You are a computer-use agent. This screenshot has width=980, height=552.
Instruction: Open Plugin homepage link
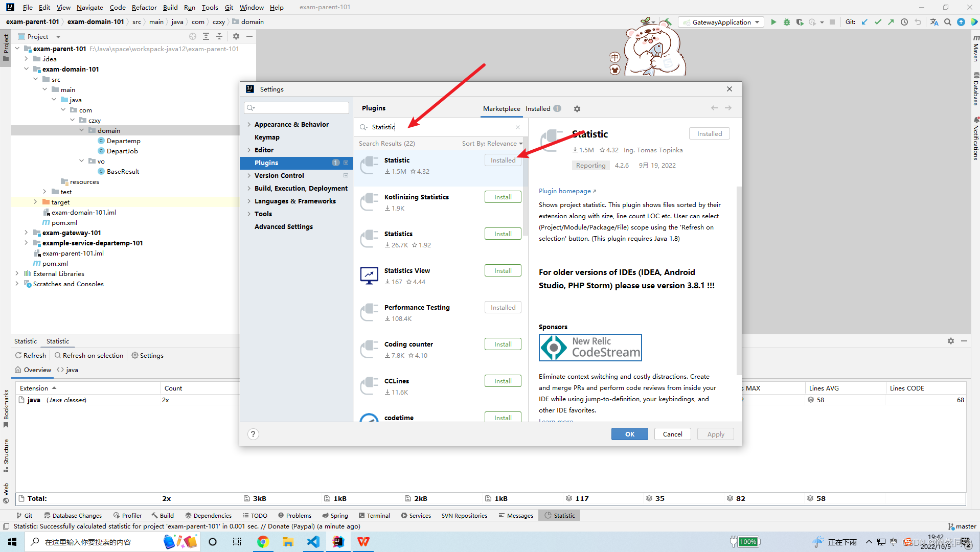(567, 191)
